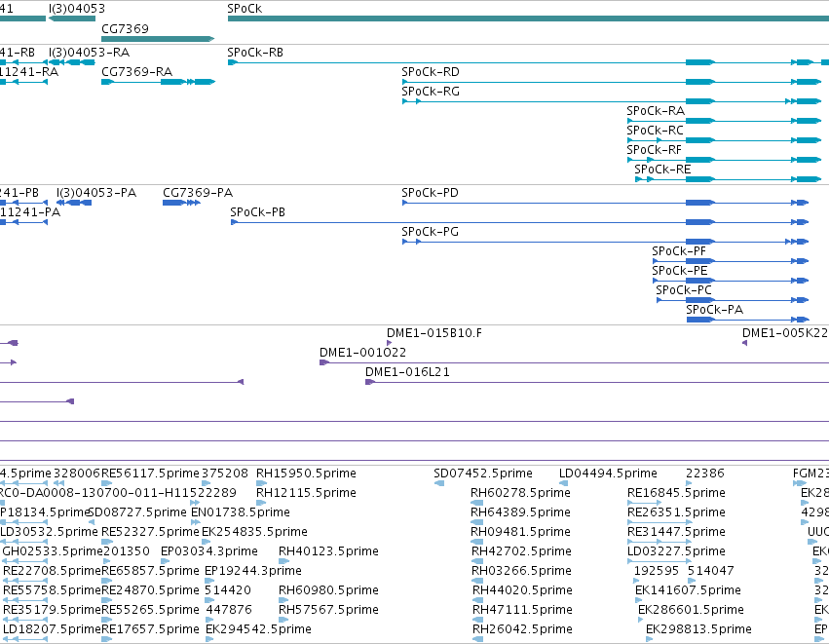Click EST RH60980.5prime
829x644 pixels.
click(x=329, y=590)
